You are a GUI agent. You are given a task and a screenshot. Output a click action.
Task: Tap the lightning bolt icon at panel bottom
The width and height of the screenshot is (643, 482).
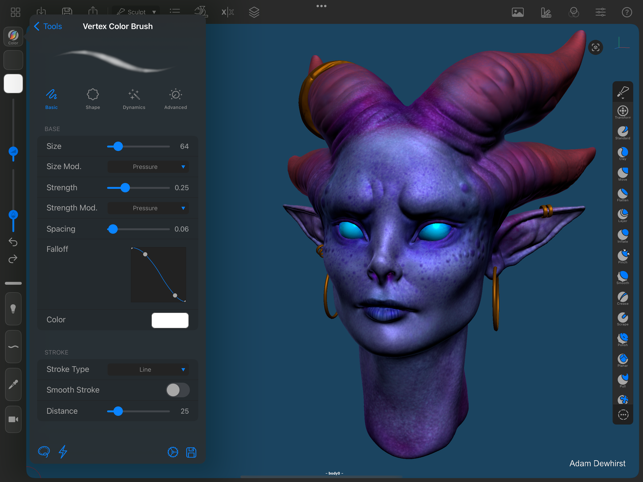63,452
